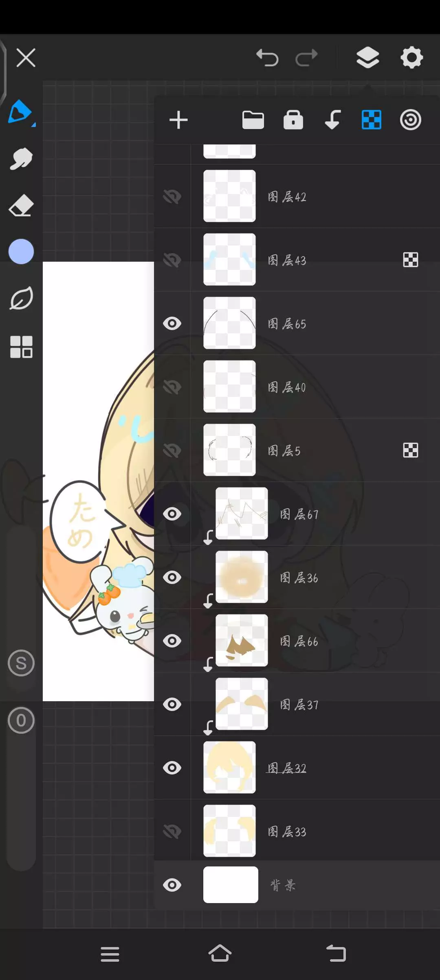Toggle layer lock icon

coord(293,120)
